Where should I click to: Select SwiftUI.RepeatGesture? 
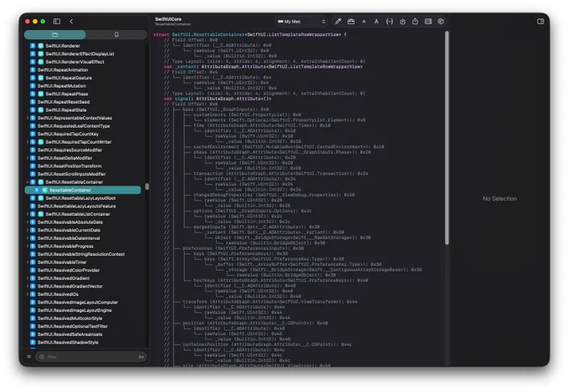[84, 78]
